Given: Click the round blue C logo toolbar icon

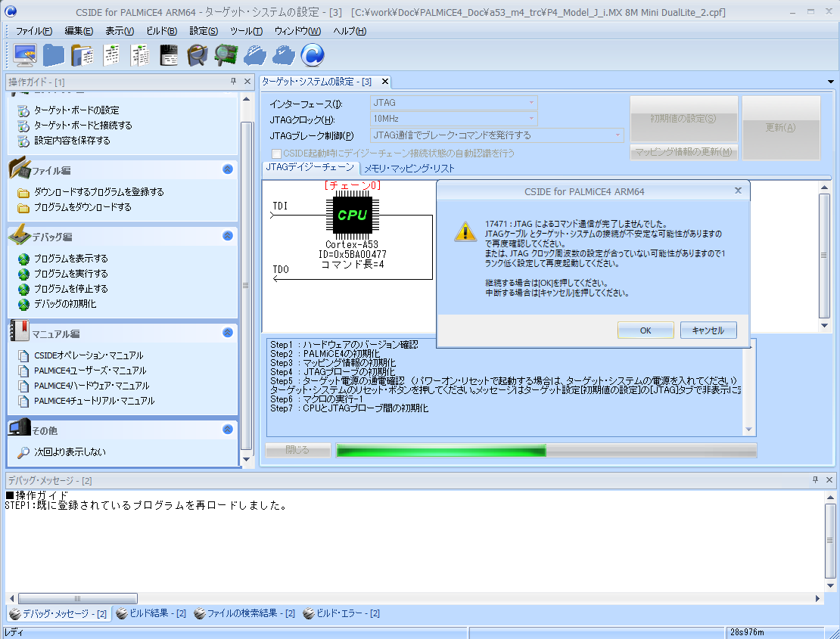Looking at the screenshot, I should 312,55.
